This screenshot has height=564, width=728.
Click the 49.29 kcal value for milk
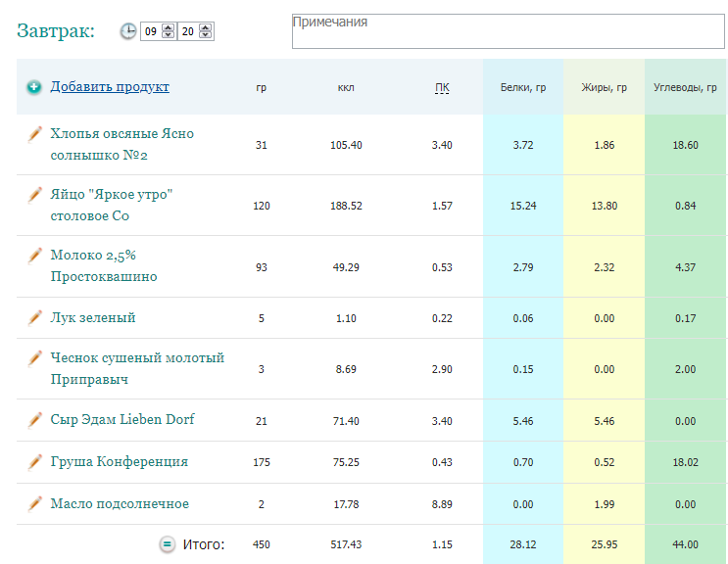[346, 267]
